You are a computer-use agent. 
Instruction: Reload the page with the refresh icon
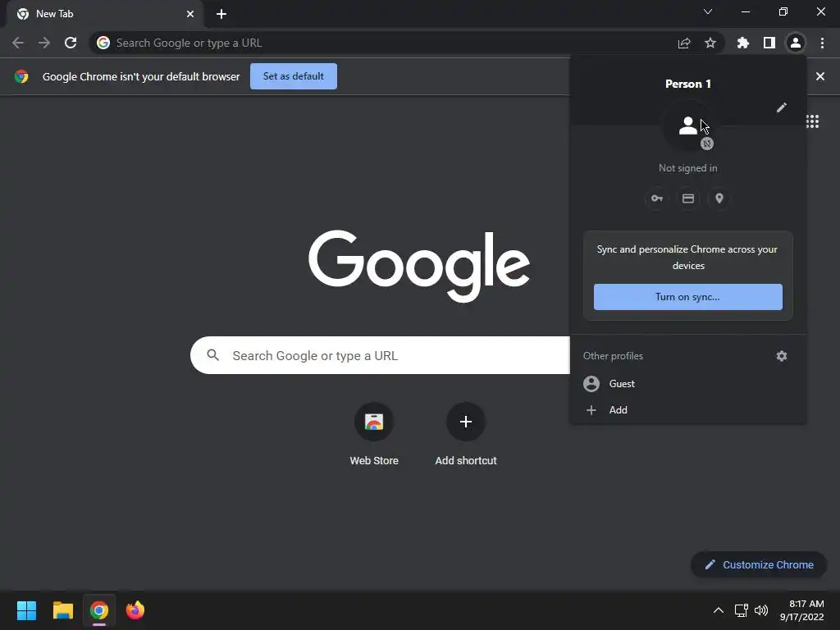[x=71, y=43]
